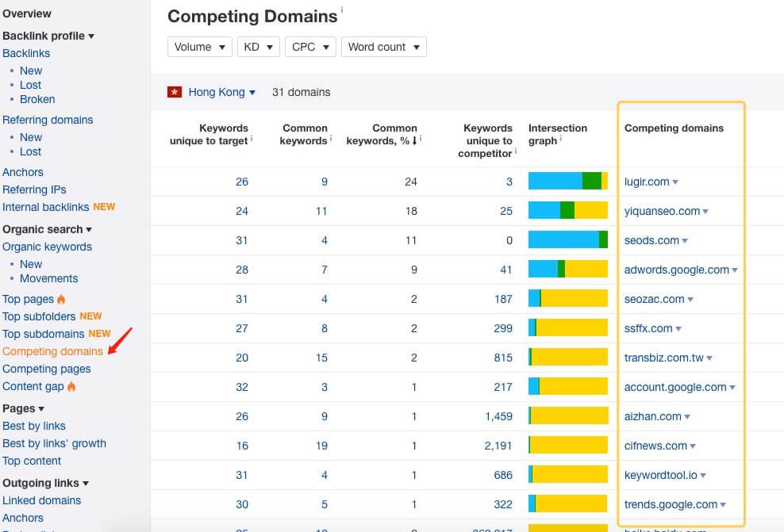Select Competing domains in sidebar

tap(52, 351)
